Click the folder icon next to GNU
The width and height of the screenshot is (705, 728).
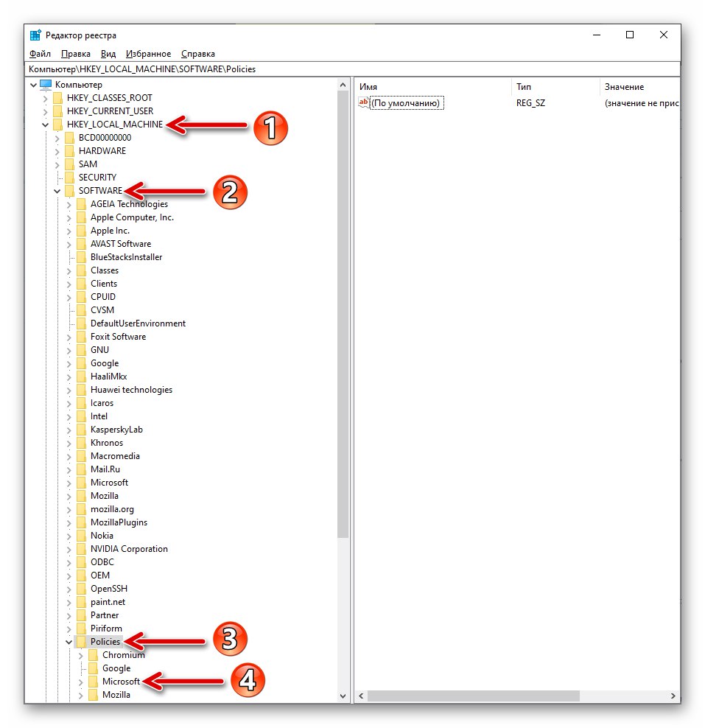(x=82, y=350)
